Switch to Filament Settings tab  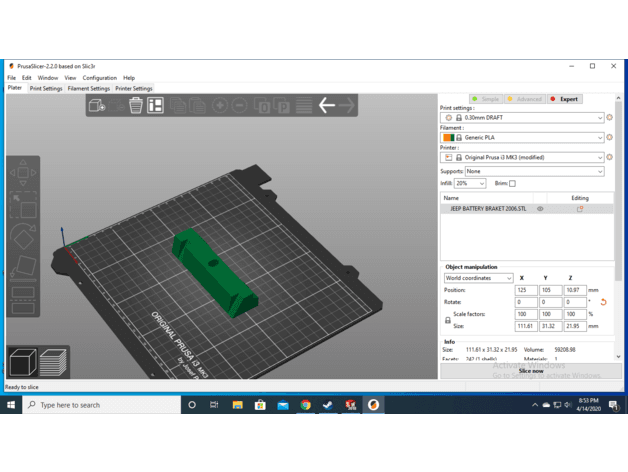coord(89,88)
